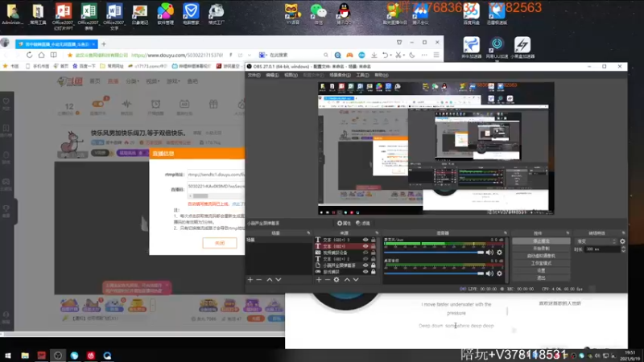The width and height of the screenshot is (644, 362).
Task: Open the Scene Collection menu in OBS
Action: [340, 75]
